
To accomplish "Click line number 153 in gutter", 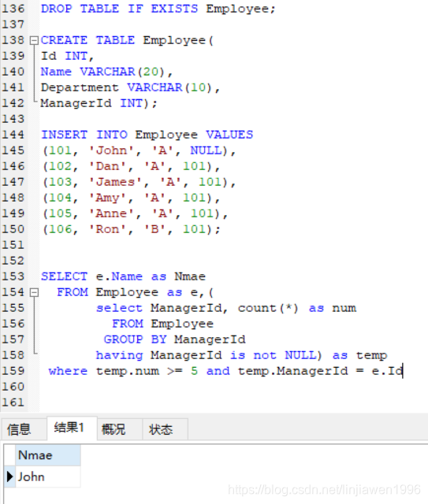I will tap(13, 276).
